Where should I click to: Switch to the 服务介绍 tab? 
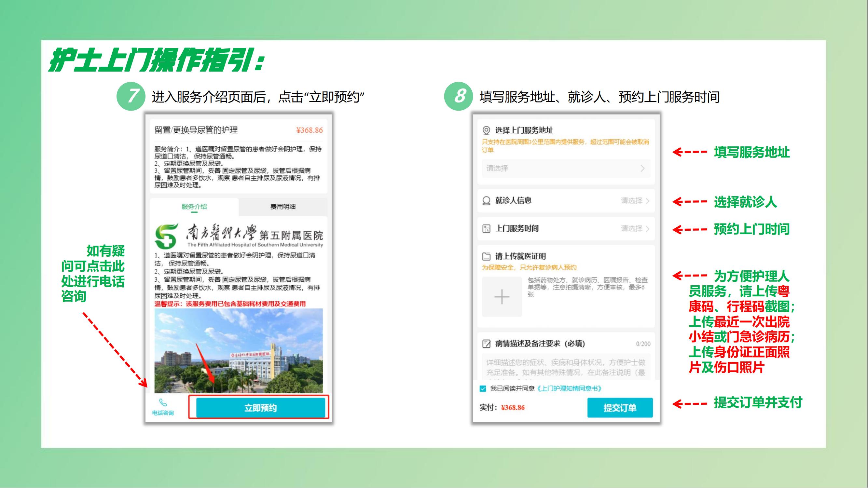click(194, 207)
